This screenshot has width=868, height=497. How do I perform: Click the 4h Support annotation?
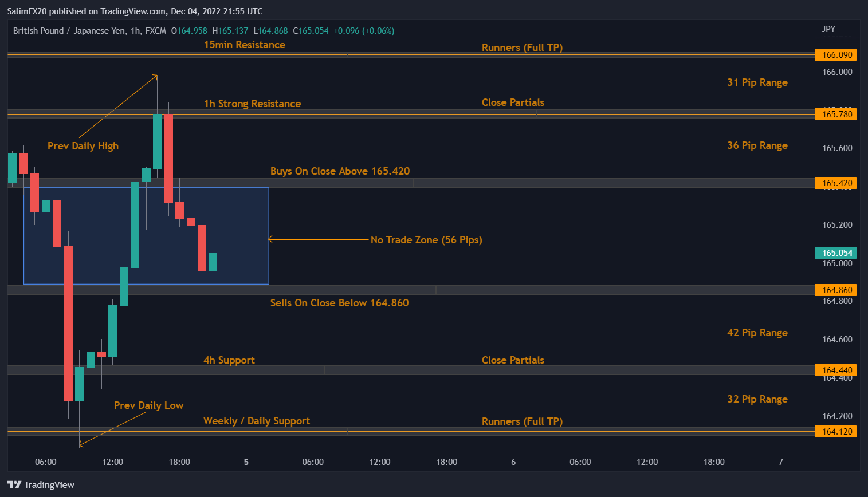tap(229, 360)
